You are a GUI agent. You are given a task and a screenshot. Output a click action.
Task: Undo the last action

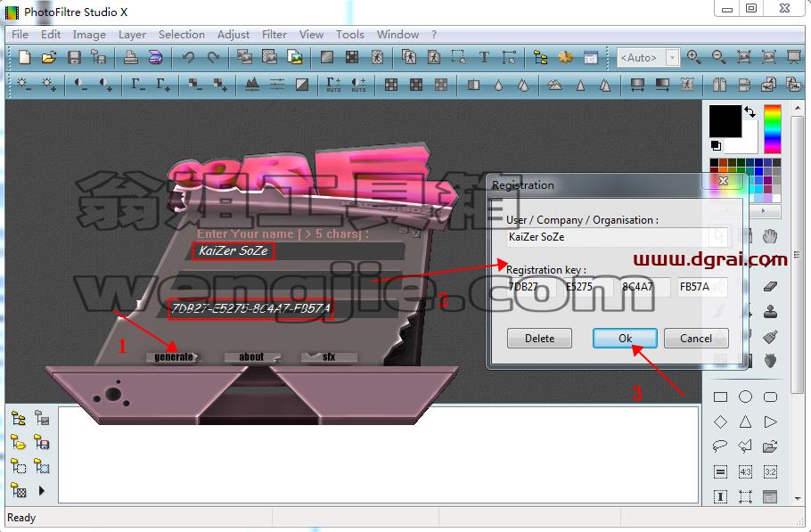pyautogui.click(x=188, y=57)
